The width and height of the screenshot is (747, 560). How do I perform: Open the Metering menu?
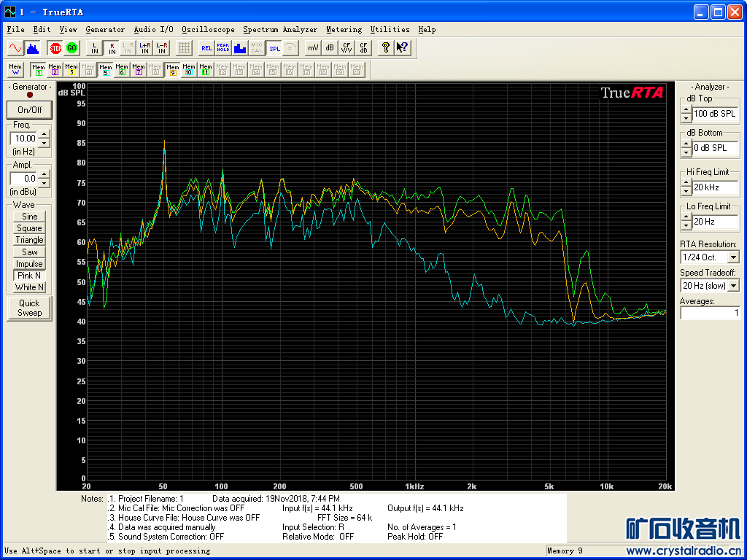coord(344,29)
